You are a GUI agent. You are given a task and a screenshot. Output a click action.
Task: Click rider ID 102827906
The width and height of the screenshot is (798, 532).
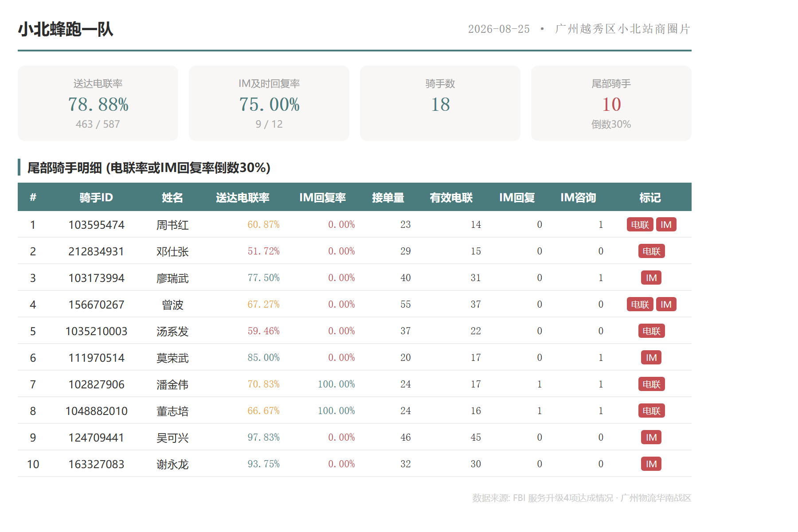96,384
